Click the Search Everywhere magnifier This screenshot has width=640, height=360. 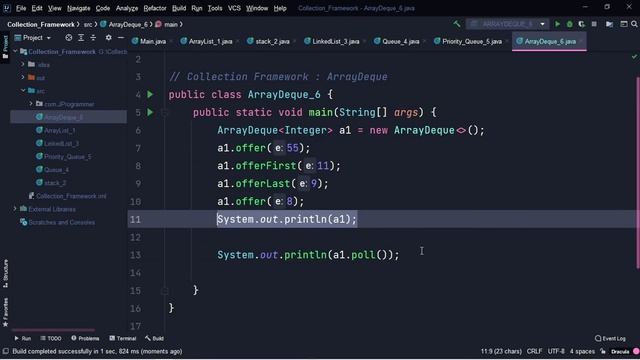(x=634, y=24)
